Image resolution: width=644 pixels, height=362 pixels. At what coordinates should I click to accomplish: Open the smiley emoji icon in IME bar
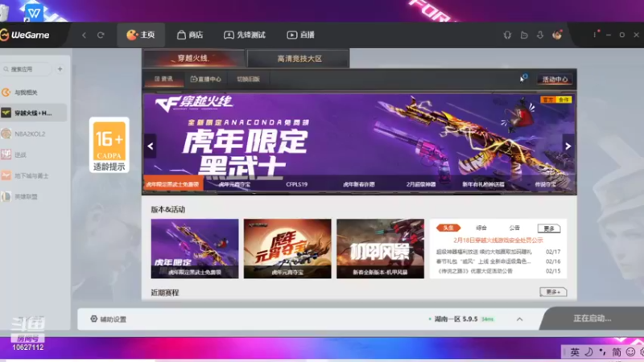(x=630, y=352)
